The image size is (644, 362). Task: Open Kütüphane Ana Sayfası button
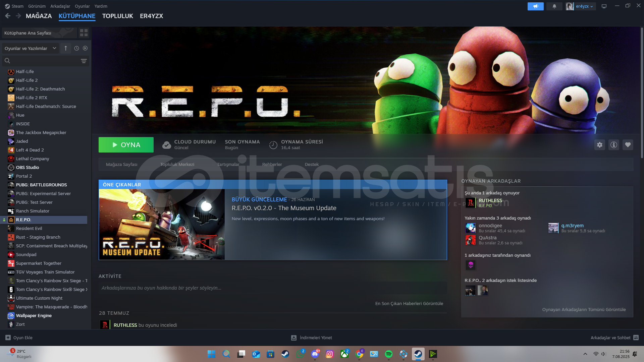coord(39,33)
